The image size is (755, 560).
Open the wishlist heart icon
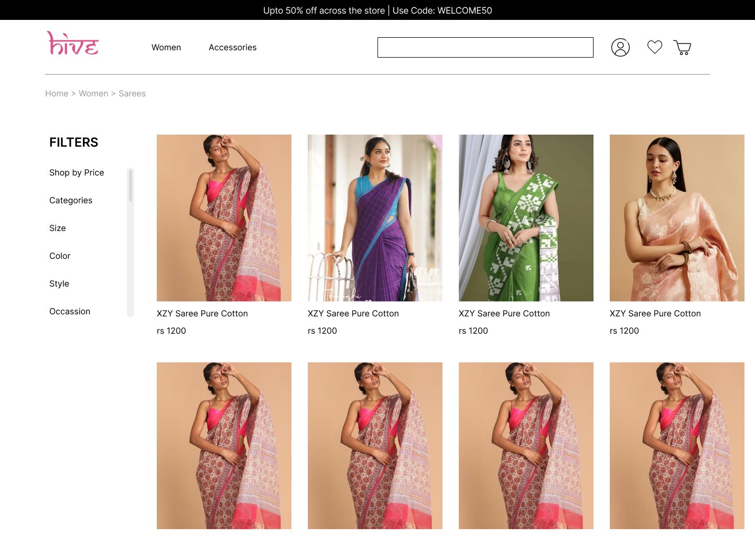[654, 47]
